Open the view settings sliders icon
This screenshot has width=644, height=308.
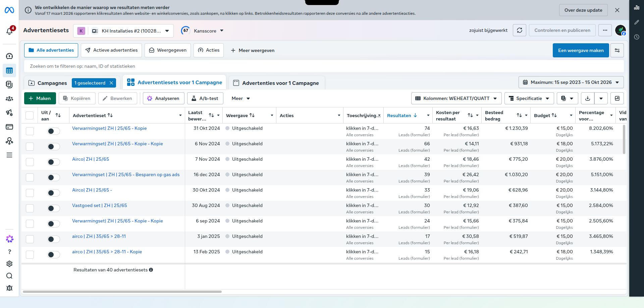point(617,50)
